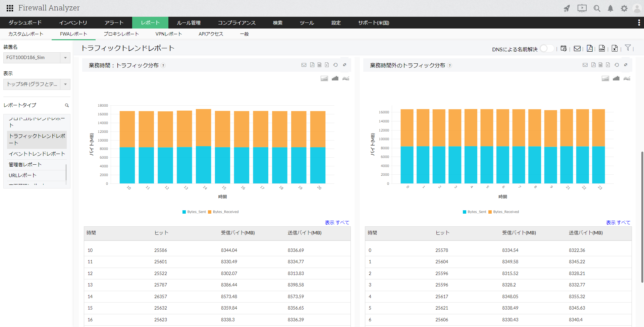Image resolution: width=644 pixels, height=327 pixels.
Task: Switch 業務時間 chart to bar graph view
Action: pos(335,78)
